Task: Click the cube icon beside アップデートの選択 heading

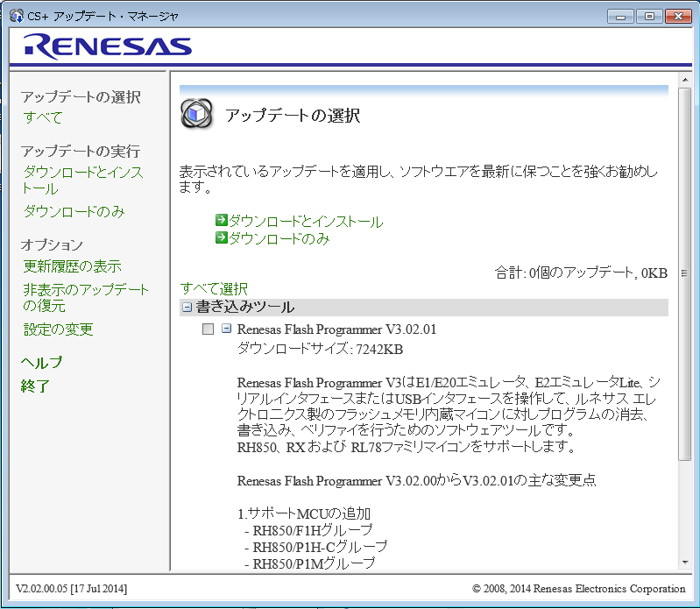Action: tap(196, 114)
